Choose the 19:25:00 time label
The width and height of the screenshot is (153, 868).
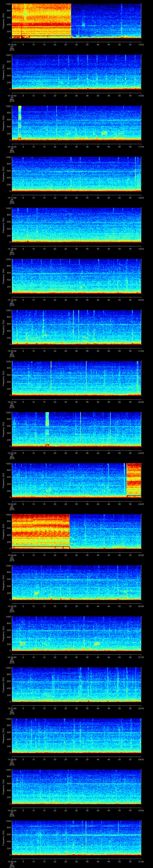click(x=12, y=606)
